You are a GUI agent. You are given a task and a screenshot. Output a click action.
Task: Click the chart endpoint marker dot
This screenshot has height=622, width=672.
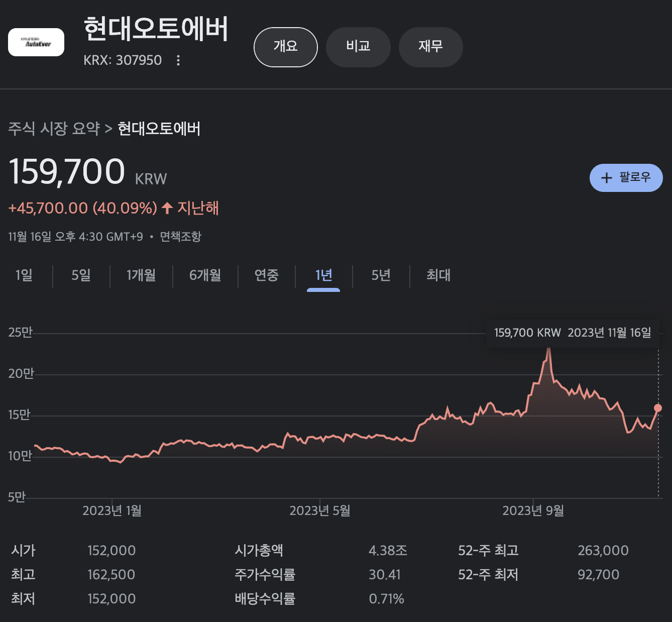(658, 408)
